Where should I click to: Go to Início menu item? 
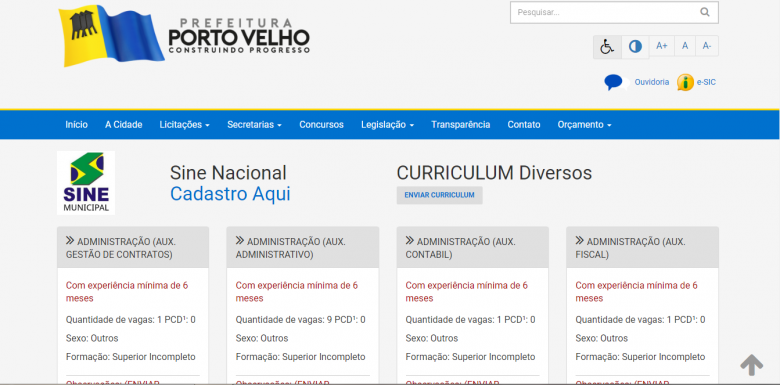tap(76, 125)
